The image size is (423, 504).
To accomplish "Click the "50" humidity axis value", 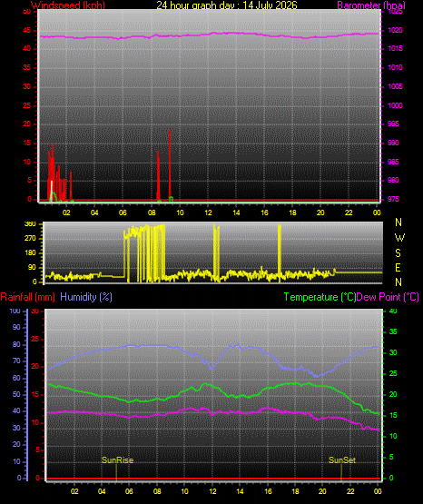I will coord(16,394).
